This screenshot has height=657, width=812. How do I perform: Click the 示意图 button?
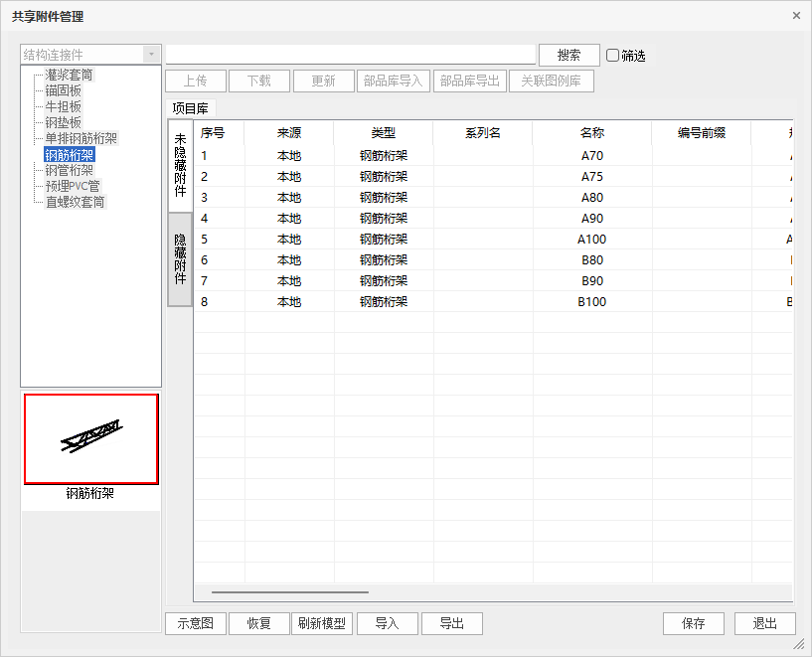[x=195, y=623]
